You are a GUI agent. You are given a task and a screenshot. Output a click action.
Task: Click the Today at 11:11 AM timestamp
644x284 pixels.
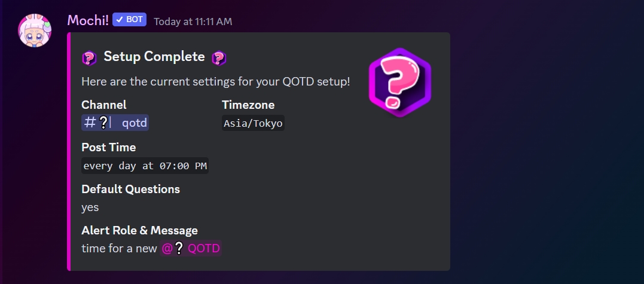(193, 22)
